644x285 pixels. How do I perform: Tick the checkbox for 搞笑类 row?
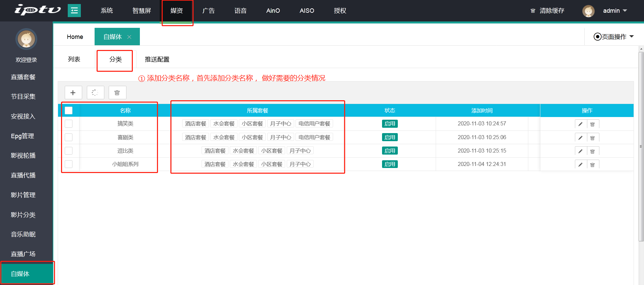pyautogui.click(x=69, y=124)
